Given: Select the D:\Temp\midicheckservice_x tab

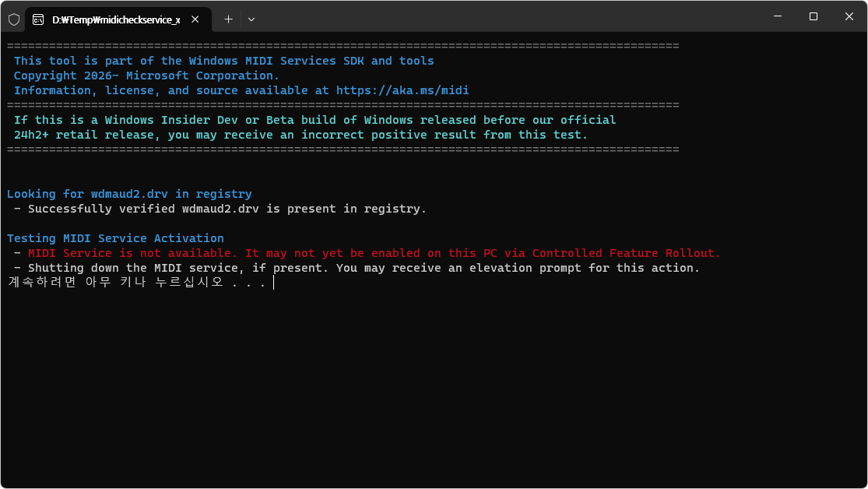Looking at the screenshot, I should [118, 20].
